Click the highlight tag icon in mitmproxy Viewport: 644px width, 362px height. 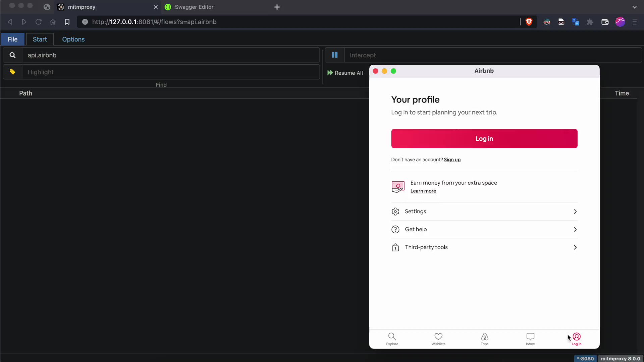tap(12, 72)
